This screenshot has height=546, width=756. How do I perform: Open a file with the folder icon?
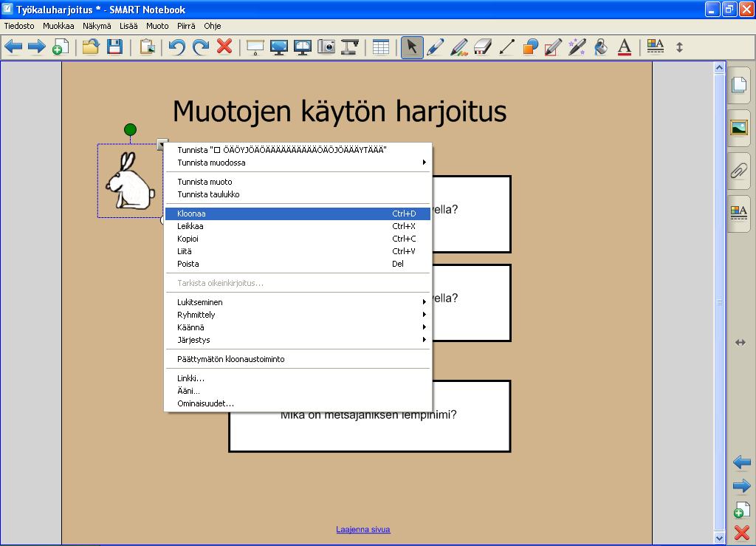coord(91,47)
